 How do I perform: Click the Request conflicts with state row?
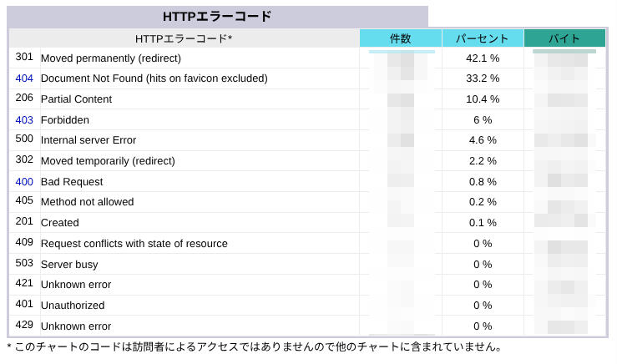pos(307,243)
